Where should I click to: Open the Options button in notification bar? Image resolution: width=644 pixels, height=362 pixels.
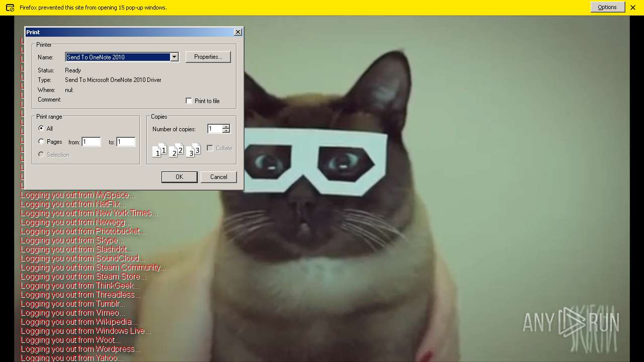[607, 7]
